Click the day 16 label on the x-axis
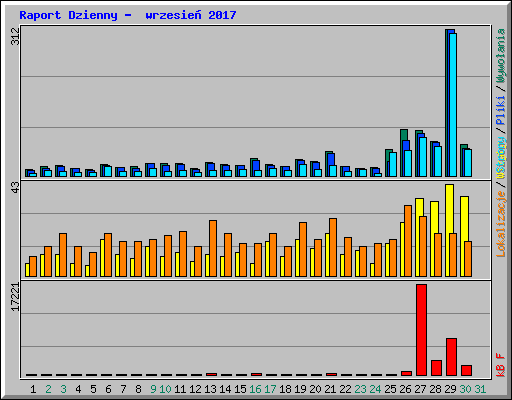The height and width of the screenshot is (400, 512). [x=255, y=389]
